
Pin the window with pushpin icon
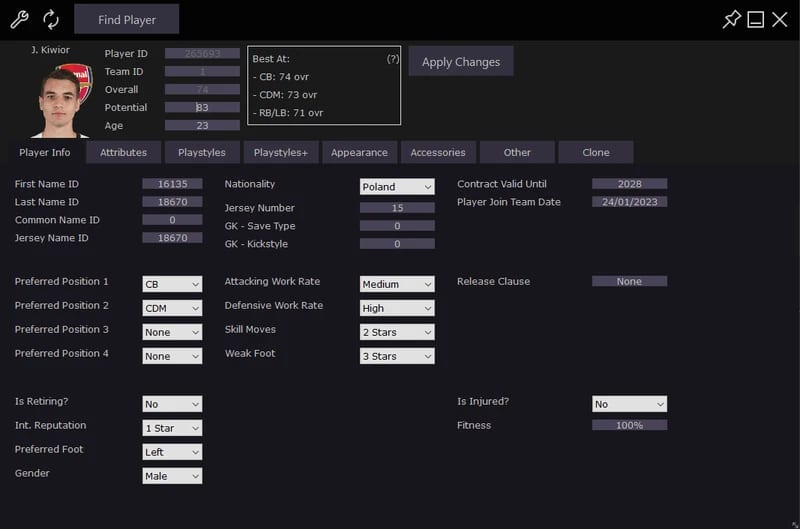[731, 19]
